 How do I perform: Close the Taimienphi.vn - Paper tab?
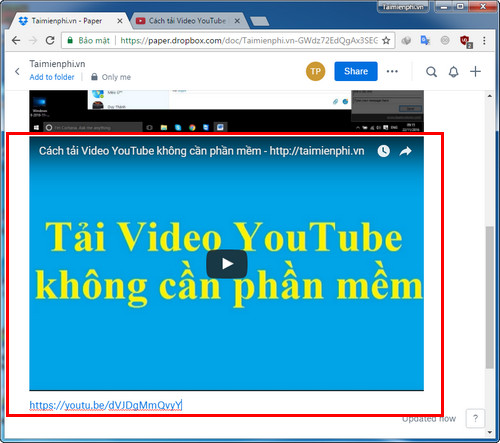(120, 21)
